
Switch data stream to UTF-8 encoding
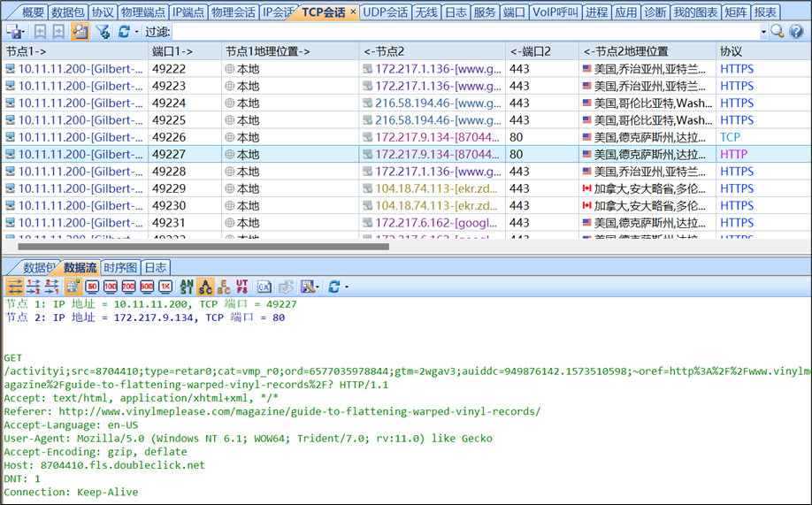tap(242, 287)
